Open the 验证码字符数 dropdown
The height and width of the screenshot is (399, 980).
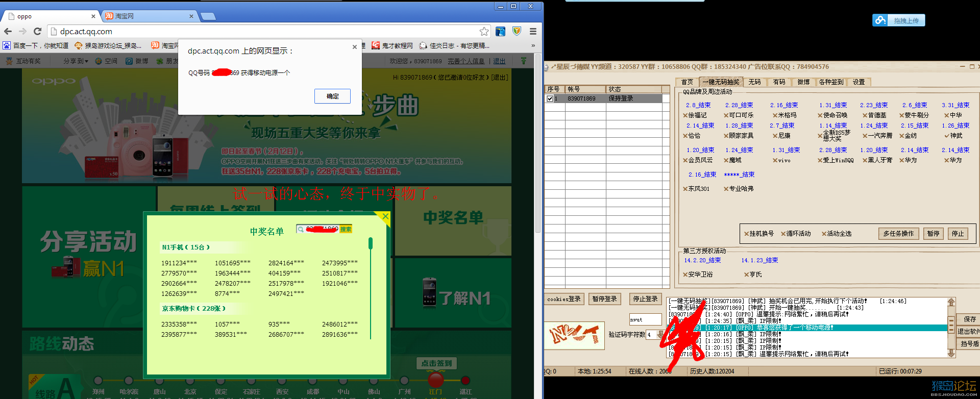[660, 335]
